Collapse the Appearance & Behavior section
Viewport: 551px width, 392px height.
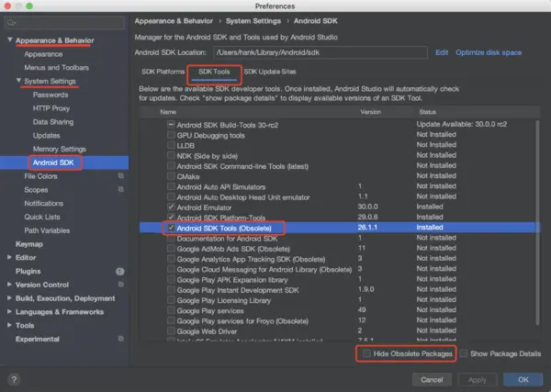[x=10, y=40]
